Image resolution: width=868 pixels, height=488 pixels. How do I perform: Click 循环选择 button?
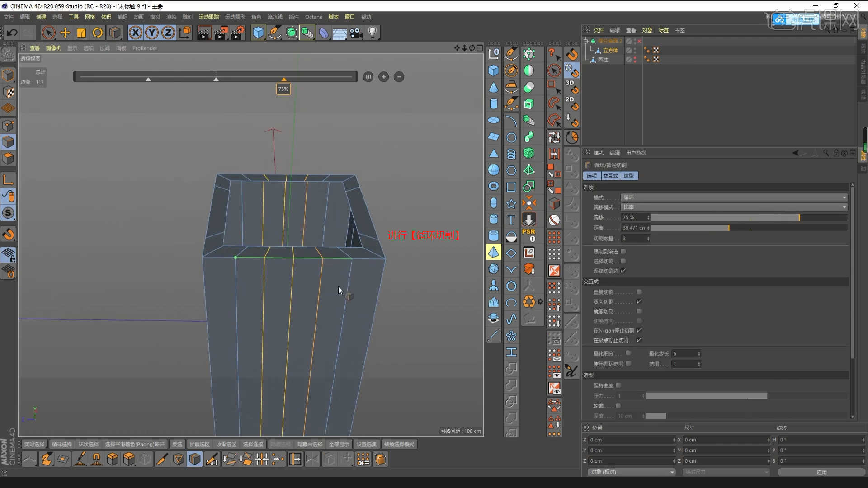61,444
